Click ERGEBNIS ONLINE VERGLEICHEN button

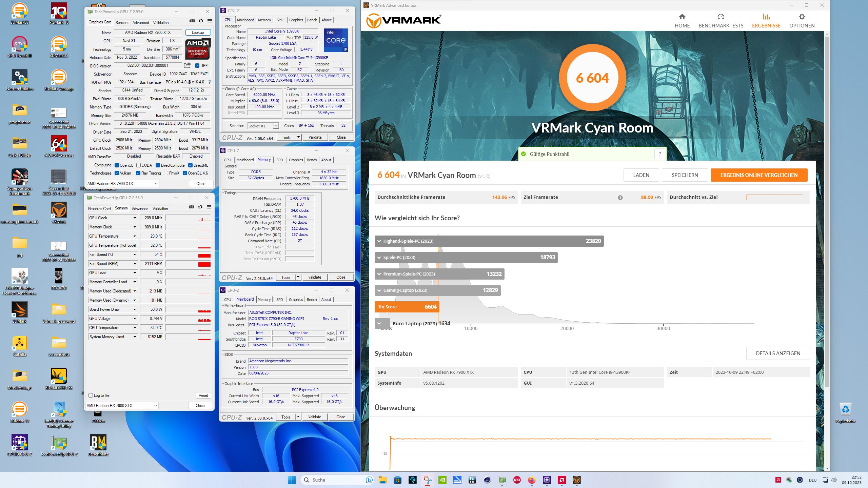(x=759, y=175)
